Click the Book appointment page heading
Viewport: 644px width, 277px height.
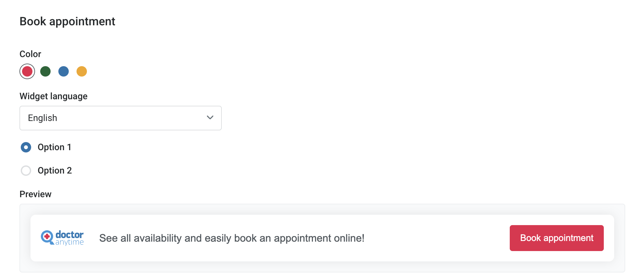tap(67, 21)
